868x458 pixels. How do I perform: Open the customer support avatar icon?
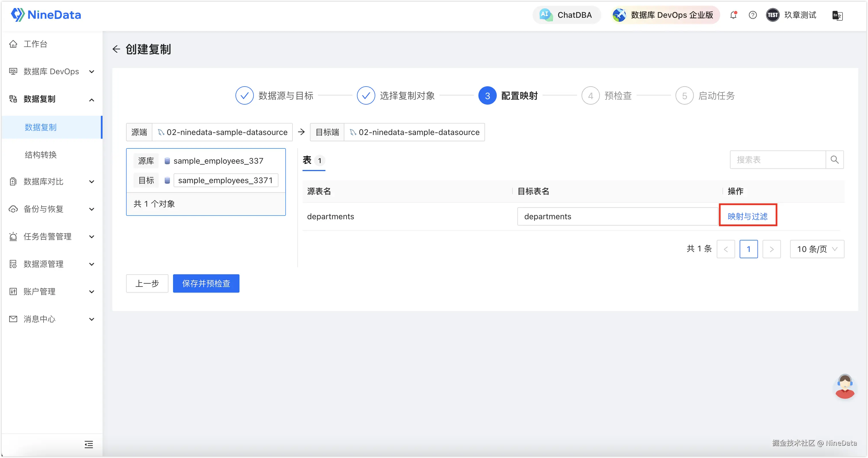click(x=845, y=387)
